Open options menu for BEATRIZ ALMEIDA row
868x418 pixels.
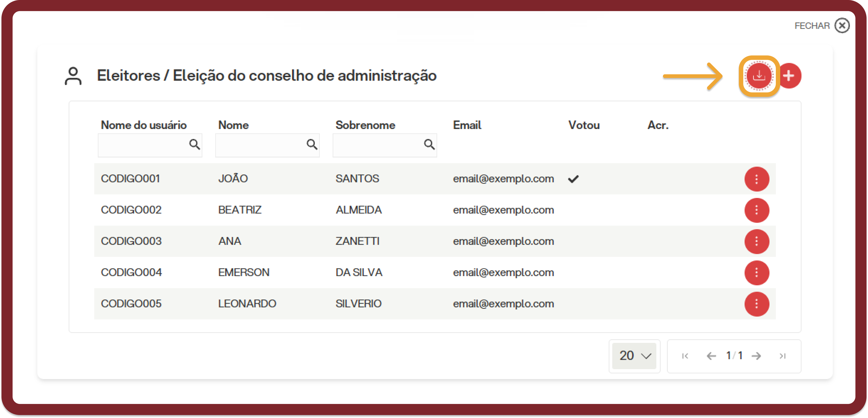click(757, 210)
